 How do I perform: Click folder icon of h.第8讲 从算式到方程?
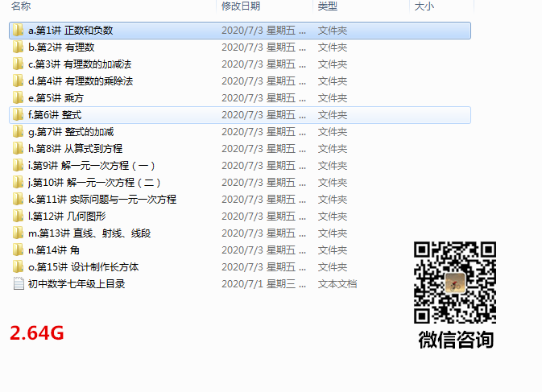[18, 149]
